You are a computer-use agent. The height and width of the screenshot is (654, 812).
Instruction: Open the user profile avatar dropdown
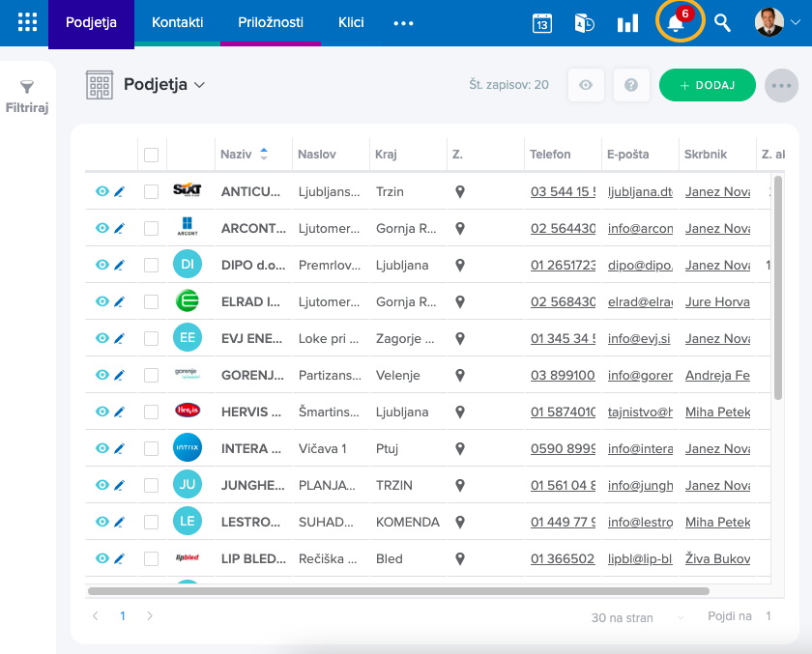pos(778,23)
